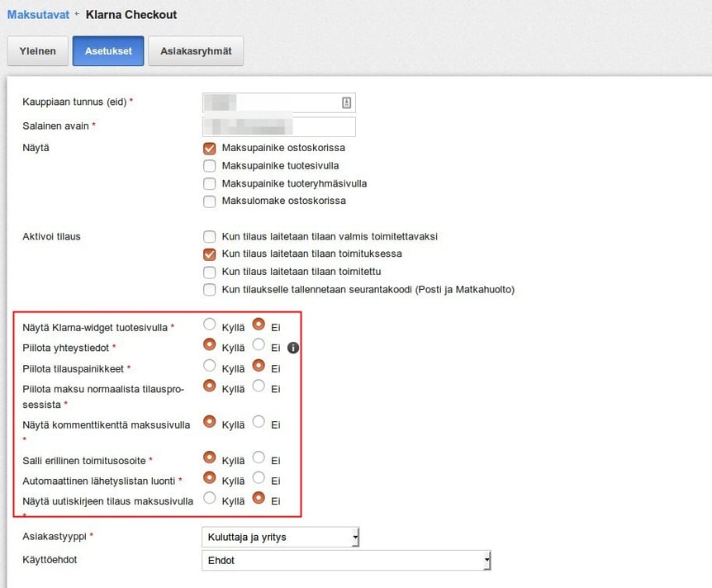This screenshot has width=712, height=588.
Task: Open the Yleinen tab
Action: coord(38,51)
